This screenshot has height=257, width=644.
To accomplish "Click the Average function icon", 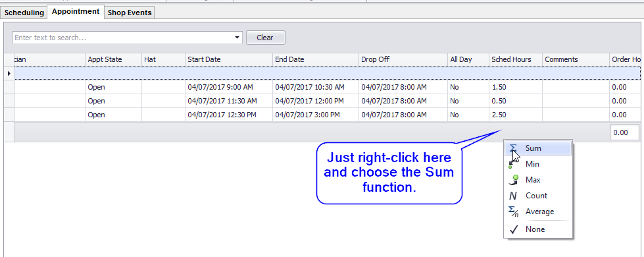I will coord(513,212).
